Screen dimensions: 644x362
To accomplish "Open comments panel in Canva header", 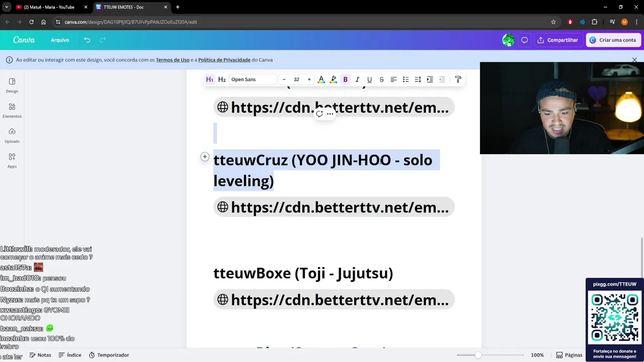I will pos(524,40).
